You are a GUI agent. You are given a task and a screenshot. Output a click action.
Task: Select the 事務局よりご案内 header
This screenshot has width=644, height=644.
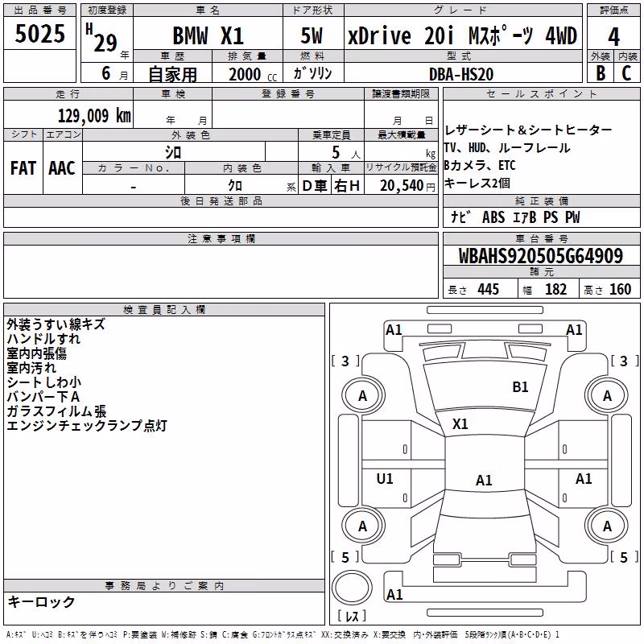[164, 586]
